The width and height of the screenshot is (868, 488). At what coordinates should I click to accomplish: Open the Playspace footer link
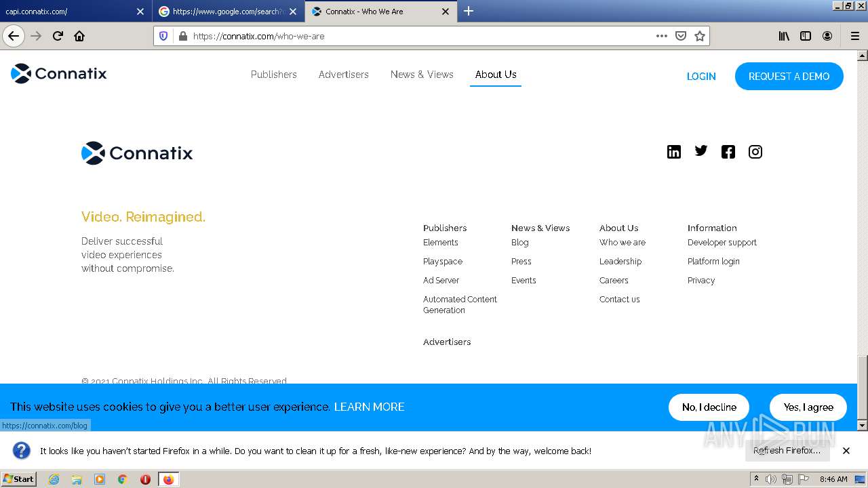click(443, 262)
